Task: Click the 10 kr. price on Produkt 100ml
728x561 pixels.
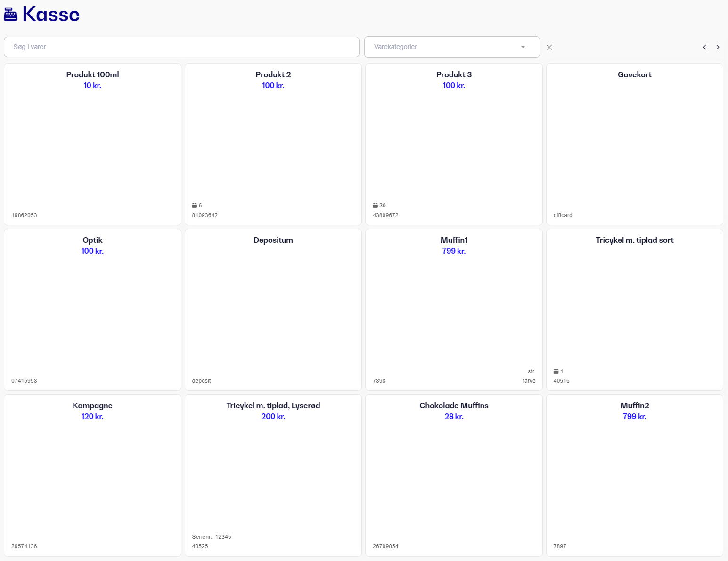Action: point(92,85)
